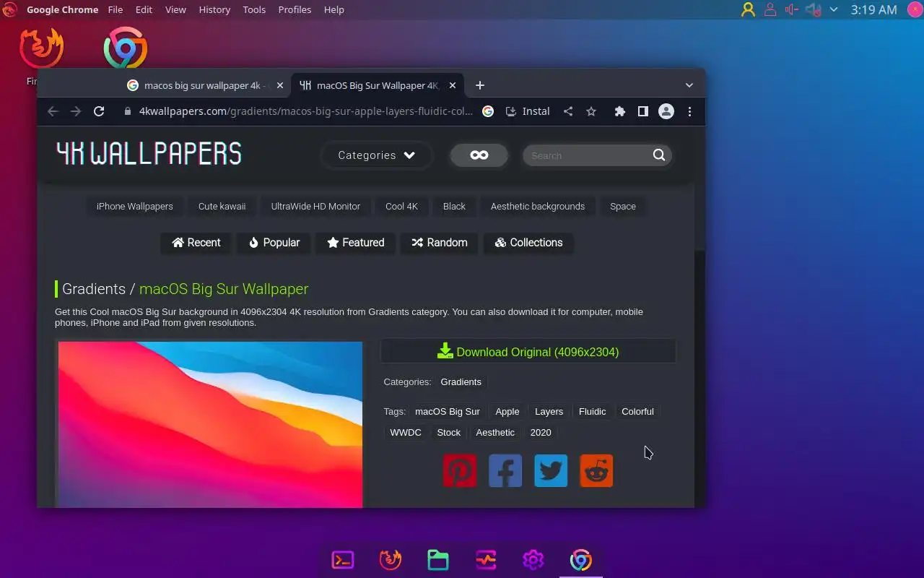924x578 pixels.
Task: Open system monitor in the dock
Action: pos(486,560)
